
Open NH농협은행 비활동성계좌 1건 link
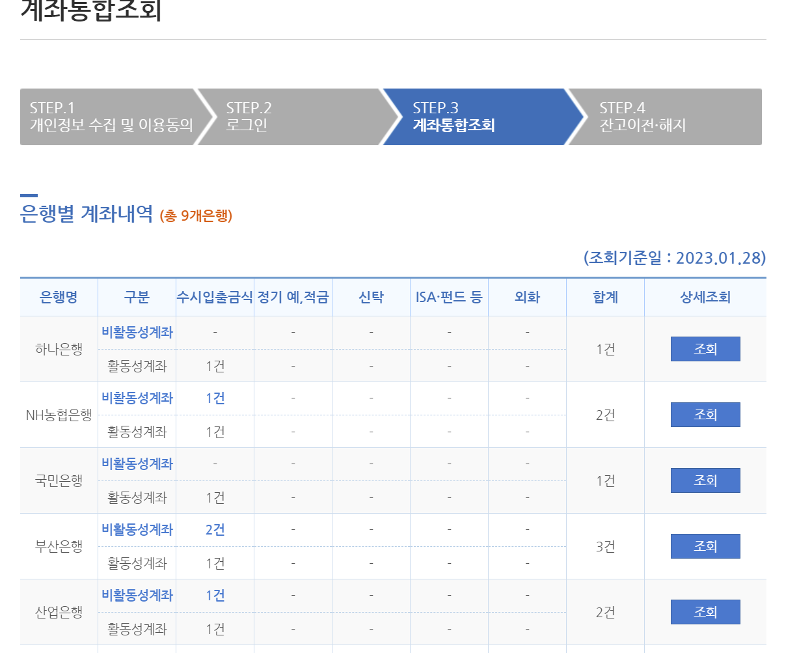pos(215,398)
